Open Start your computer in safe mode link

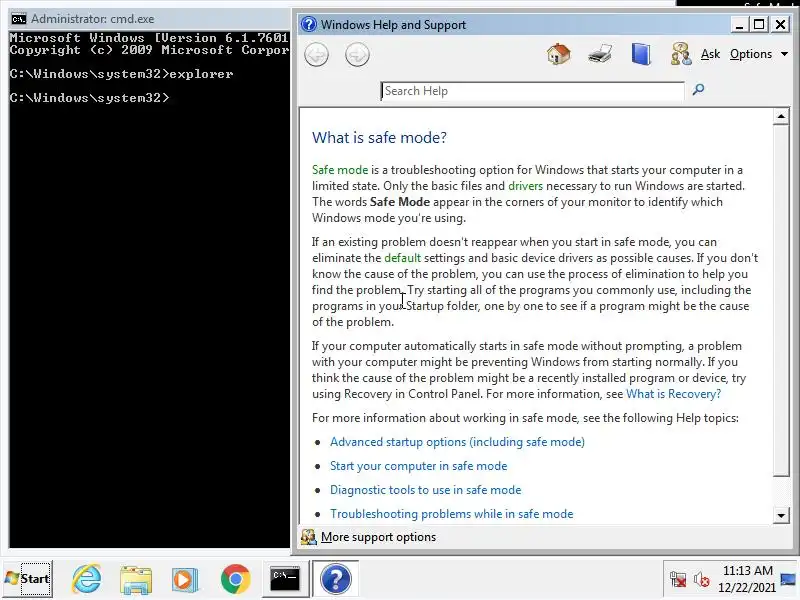(418, 466)
